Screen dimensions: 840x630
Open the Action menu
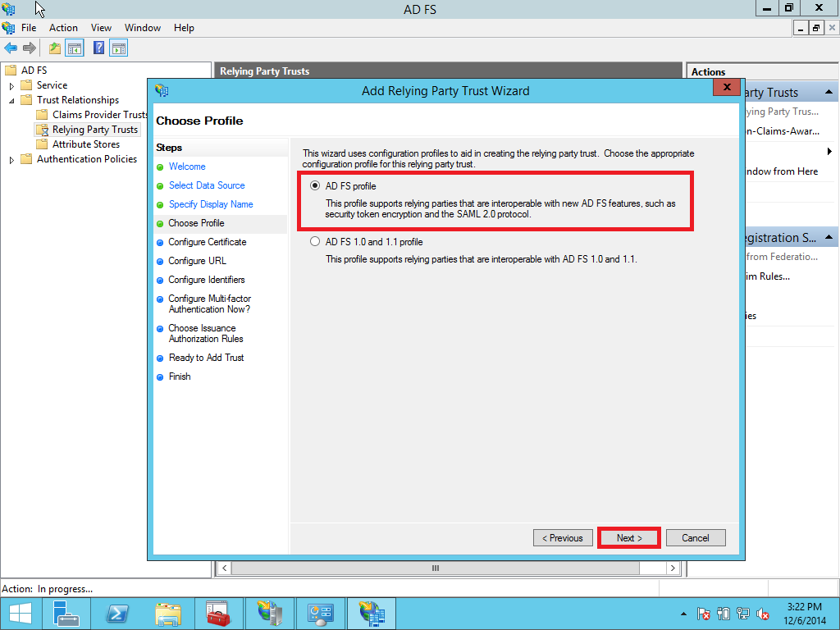tap(63, 27)
